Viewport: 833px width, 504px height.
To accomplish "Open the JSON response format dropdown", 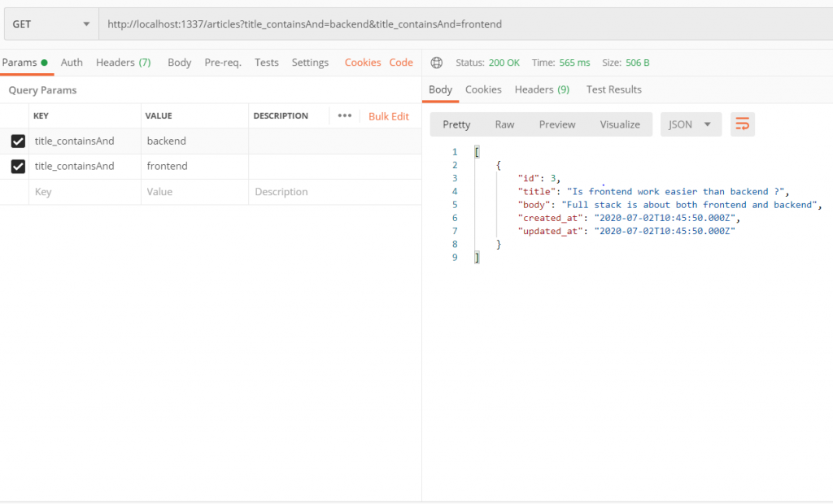I will [688, 124].
